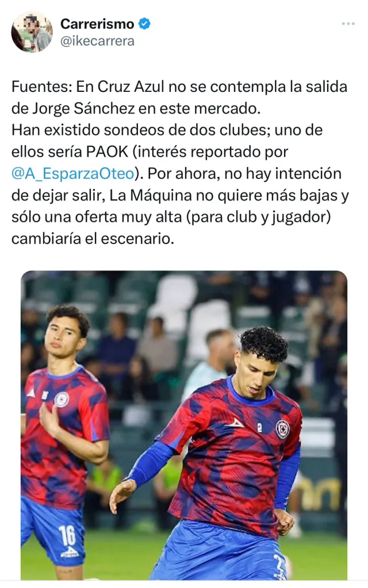Click the curly-haired player's face

click(259, 373)
